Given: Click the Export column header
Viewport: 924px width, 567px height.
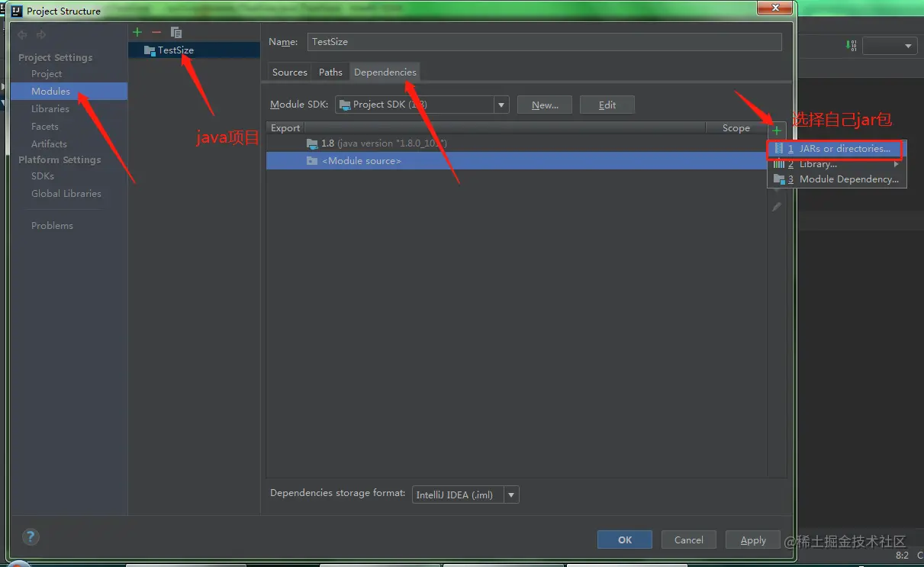Looking at the screenshot, I should click(x=285, y=128).
